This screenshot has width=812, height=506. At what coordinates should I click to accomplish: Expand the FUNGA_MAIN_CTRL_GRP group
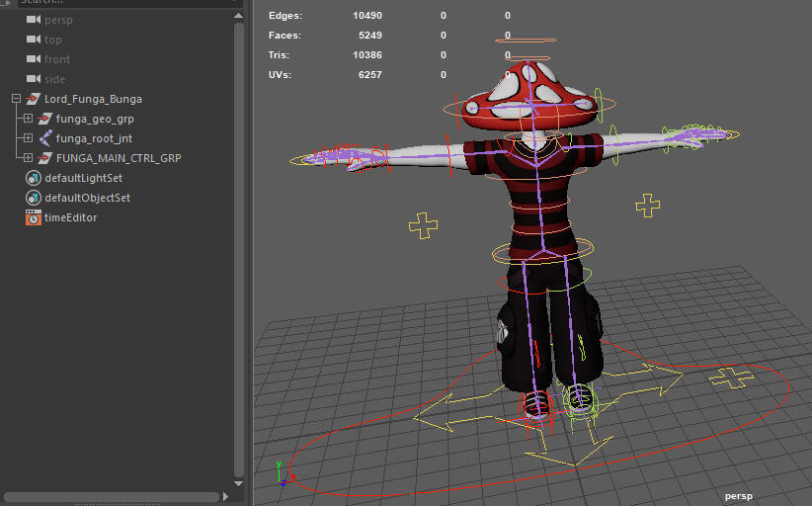coord(28,158)
